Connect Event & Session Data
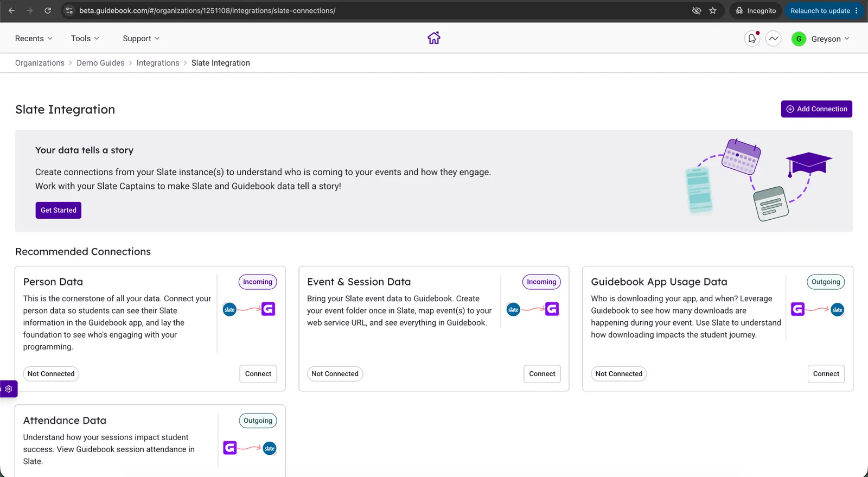Viewport: 868px width, 477px height. (x=542, y=374)
